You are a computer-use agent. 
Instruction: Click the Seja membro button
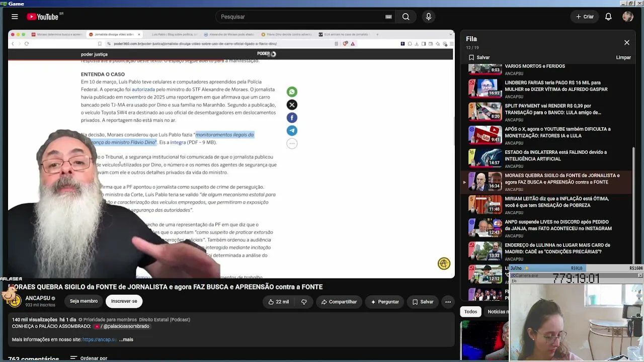[84, 301]
